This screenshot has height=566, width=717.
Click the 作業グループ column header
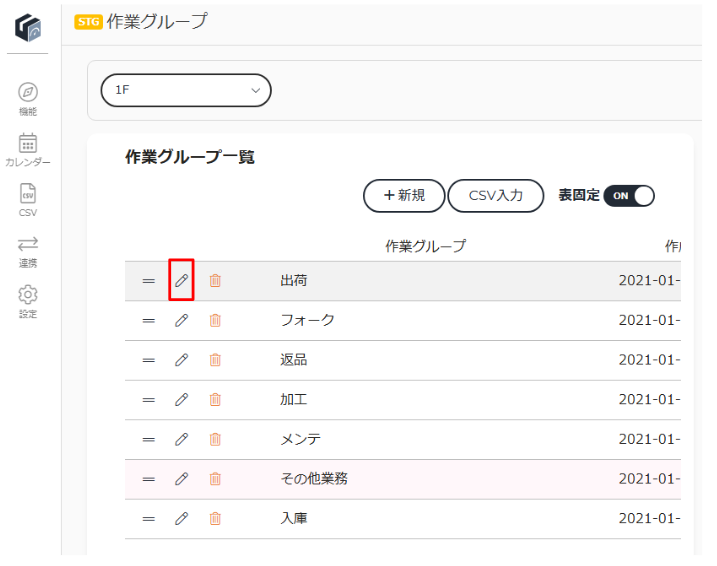(426, 246)
